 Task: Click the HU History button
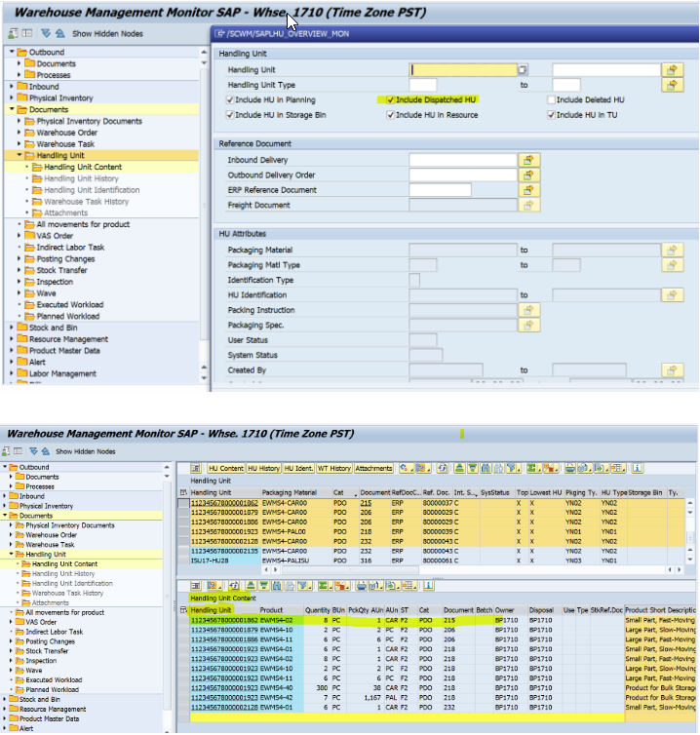(263, 468)
